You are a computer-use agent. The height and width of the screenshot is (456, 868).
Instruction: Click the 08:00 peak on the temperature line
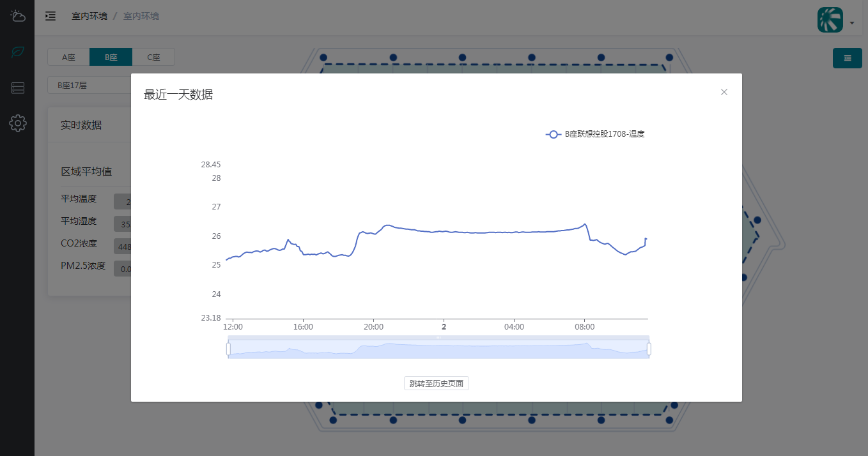tap(584, 224)
